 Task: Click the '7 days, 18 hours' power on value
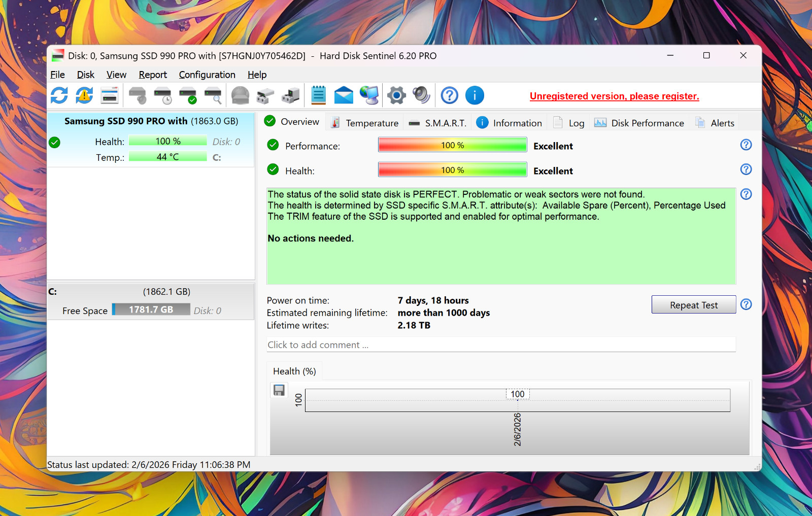[x=433, y=300]
